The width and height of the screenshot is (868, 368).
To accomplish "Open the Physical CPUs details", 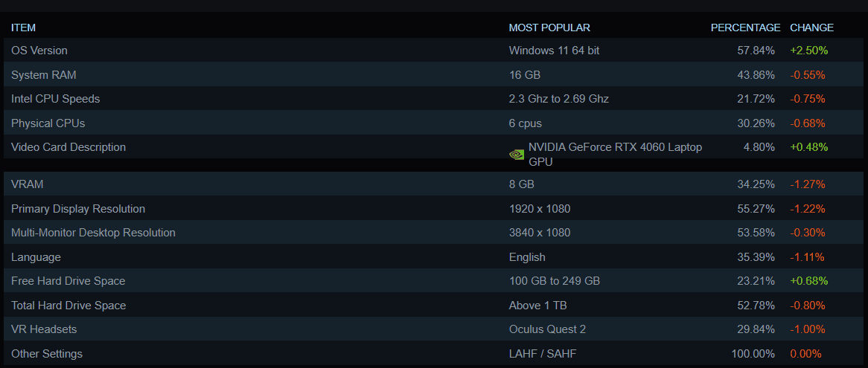I will (x=434, y=123).
